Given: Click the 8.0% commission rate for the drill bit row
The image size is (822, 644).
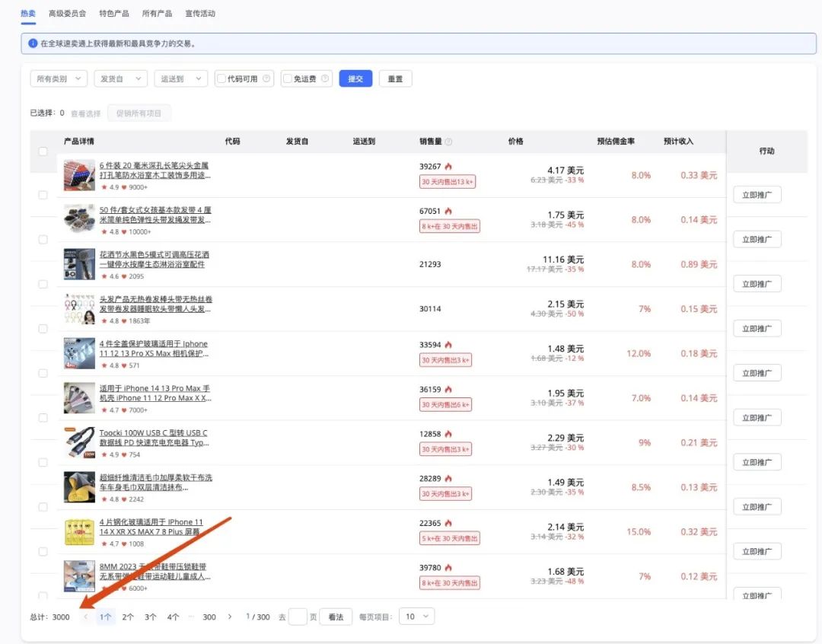Looking at the screenshot, I should (641, 175).
